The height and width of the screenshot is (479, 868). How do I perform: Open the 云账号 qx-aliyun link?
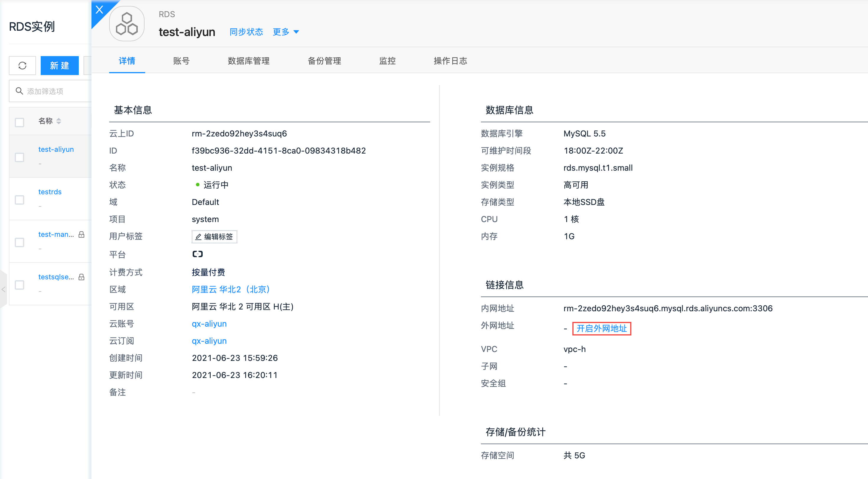(209, 324)
